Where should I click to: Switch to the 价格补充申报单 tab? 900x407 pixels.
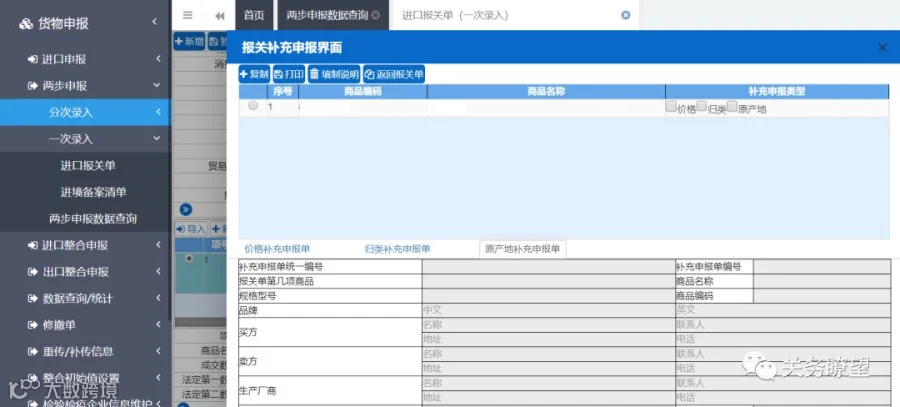(x=277, y=249)
